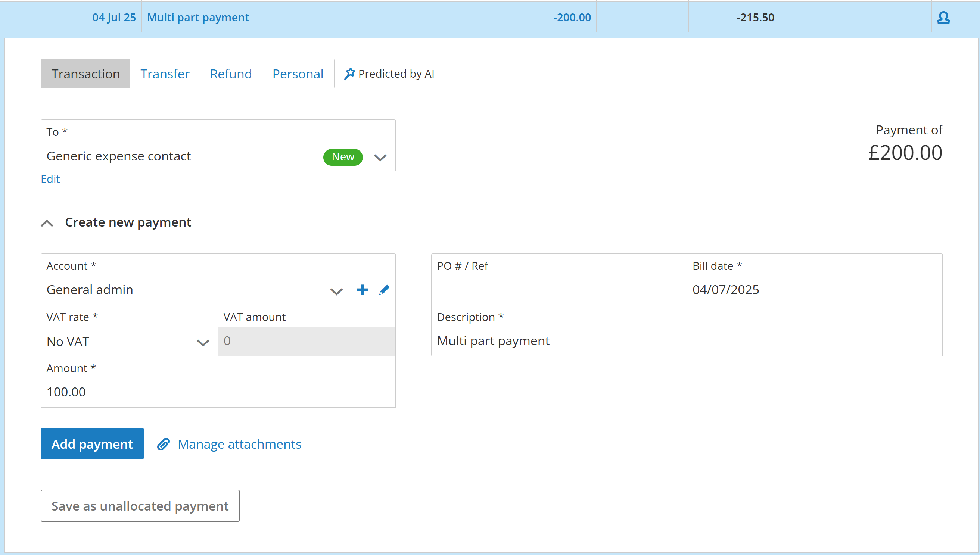Open the VAT rate dropdown
The height and width of the screenshot is (555, 980).
203,342
